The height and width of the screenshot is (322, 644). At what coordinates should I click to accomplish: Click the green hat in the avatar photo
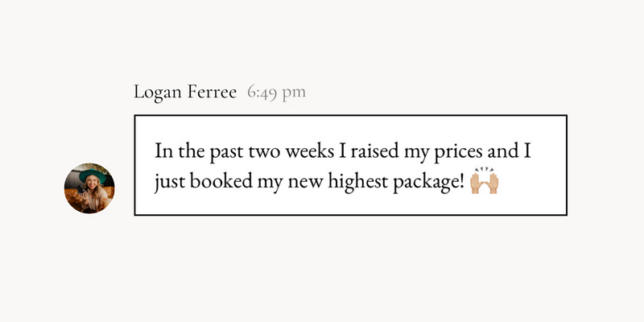93,175
